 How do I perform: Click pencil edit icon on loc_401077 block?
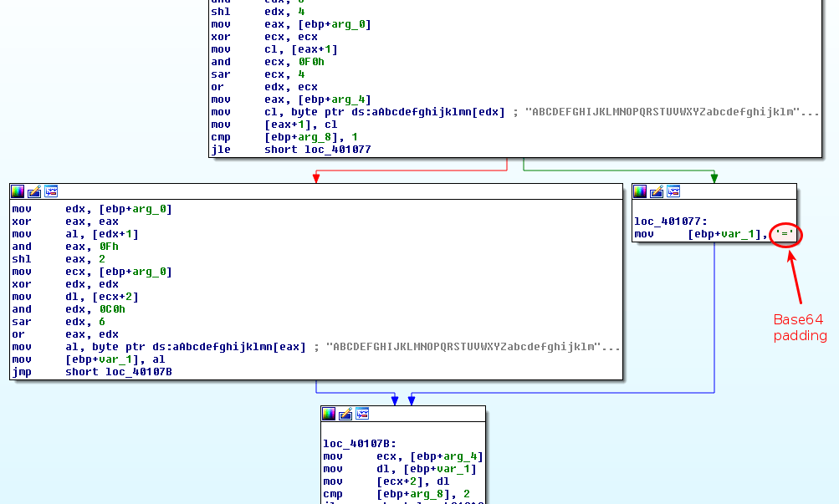tap(657, 191)
